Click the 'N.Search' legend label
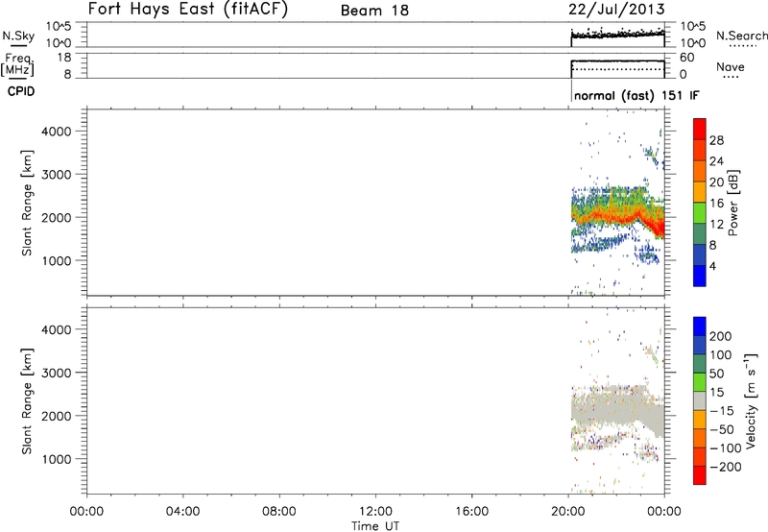 pyautogui.click(x=741, y=36)
